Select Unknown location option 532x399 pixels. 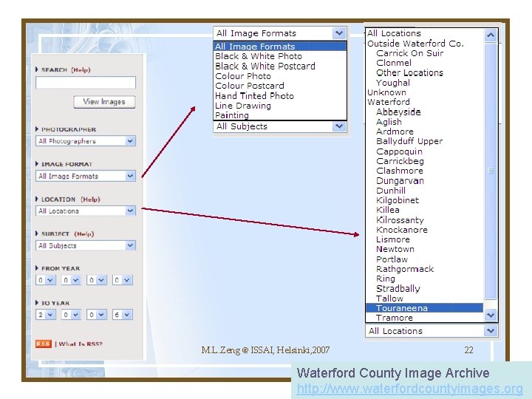[424, 92]
